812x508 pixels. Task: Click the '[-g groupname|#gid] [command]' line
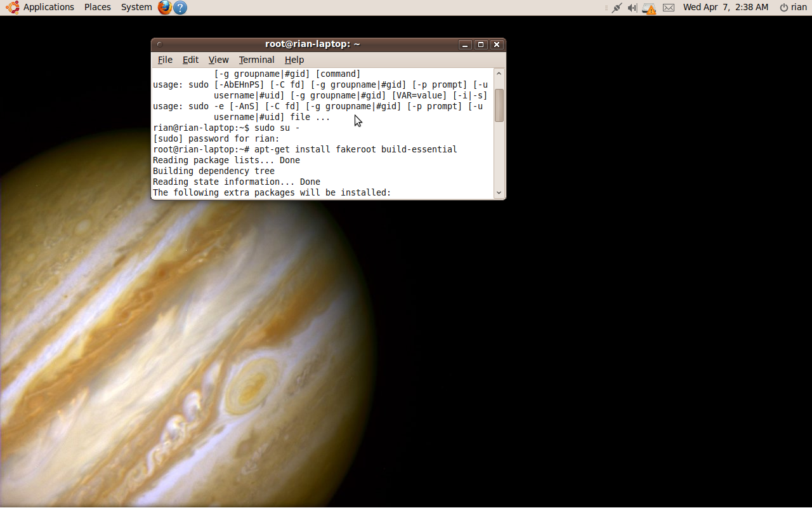coord(287,74)
